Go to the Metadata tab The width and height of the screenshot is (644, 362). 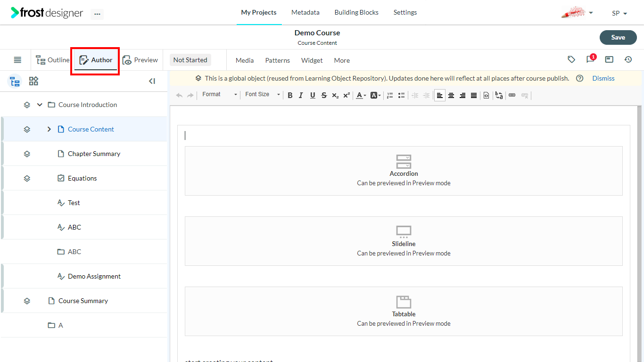click(305, 12)
